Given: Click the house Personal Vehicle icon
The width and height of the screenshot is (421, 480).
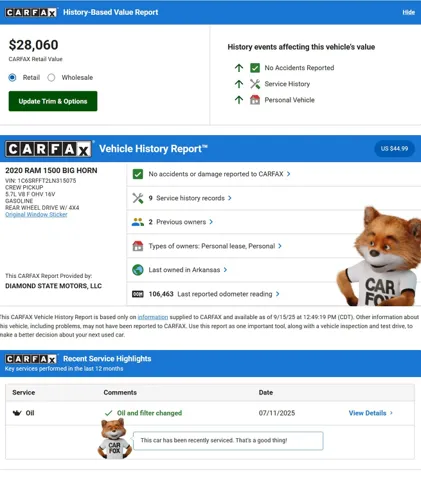Looking at the screenshot, I should tap(255, 100).
